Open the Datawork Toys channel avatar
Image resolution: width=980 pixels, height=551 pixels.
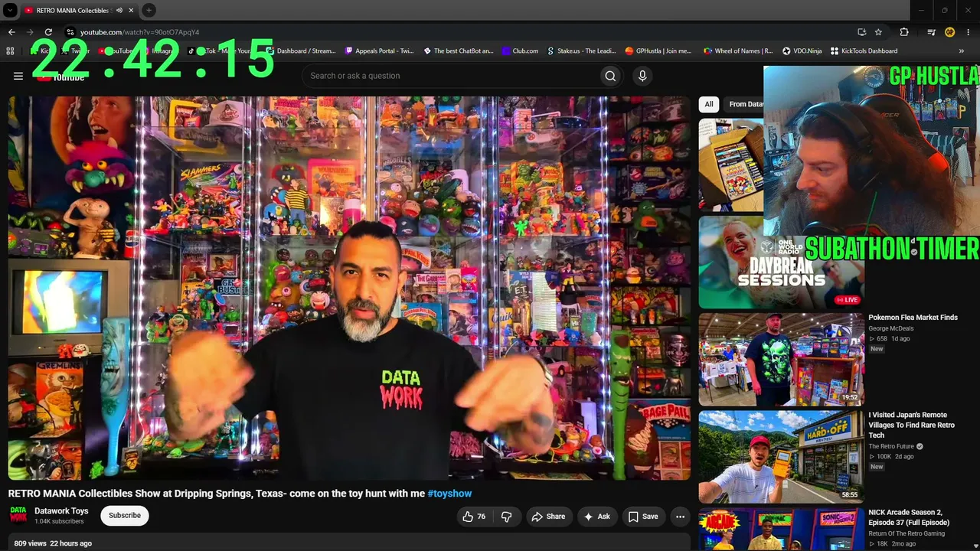tap(18, 515)
